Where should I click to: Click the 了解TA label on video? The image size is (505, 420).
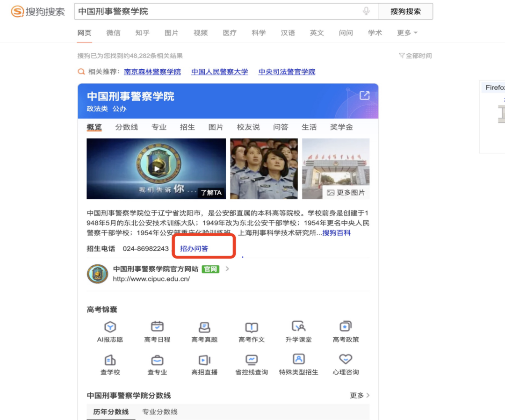tap(211, 193)
